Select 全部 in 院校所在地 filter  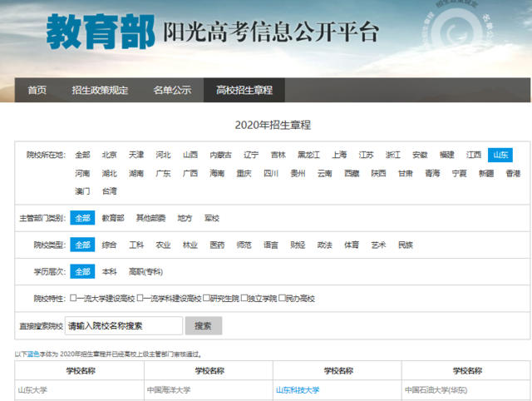pyautogui.click(x=82, y=155)
